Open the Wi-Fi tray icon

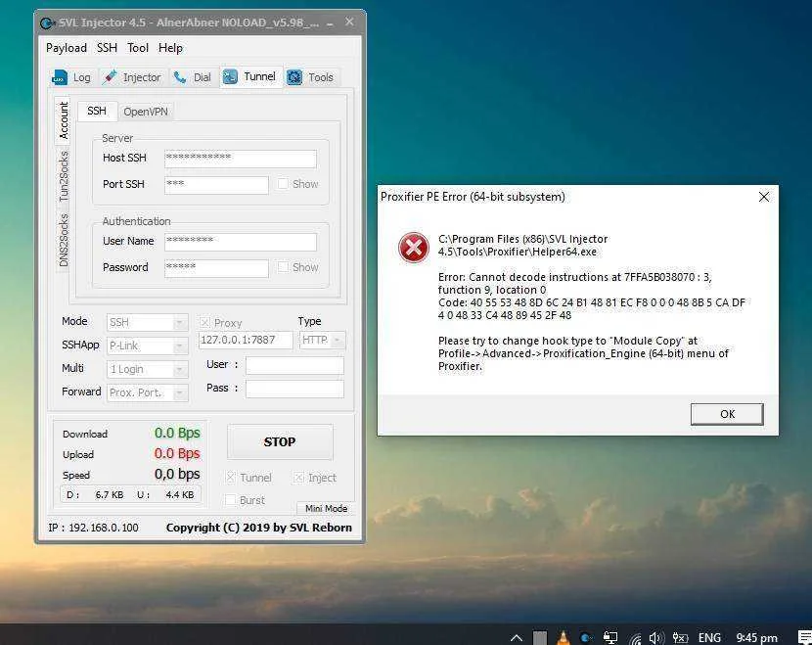[635, 638]
